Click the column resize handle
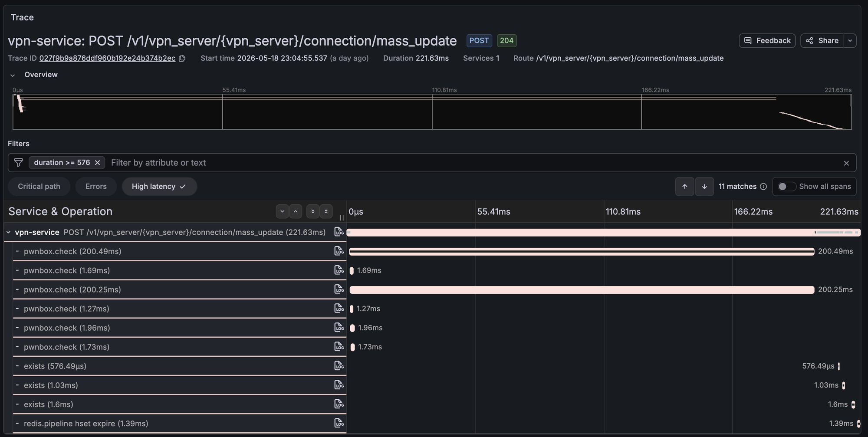The width and height of the screenshot is (868, 437). pyautogui.click(x=342, y=218)
